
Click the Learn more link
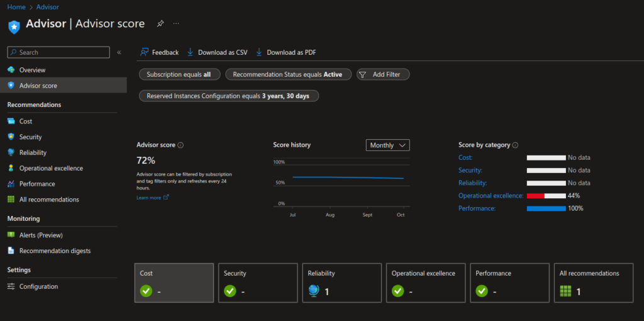(x=152, y=198)
